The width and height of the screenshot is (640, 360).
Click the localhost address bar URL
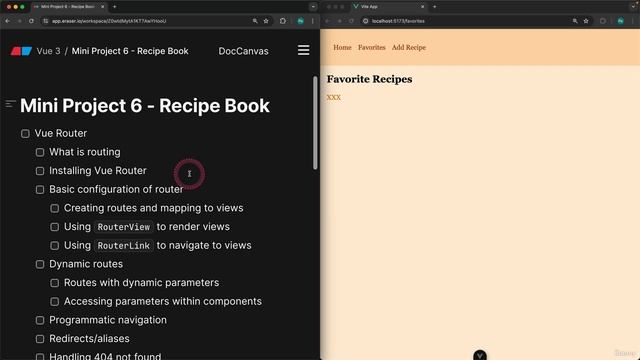pyautogui.click(x=398, y=21)
